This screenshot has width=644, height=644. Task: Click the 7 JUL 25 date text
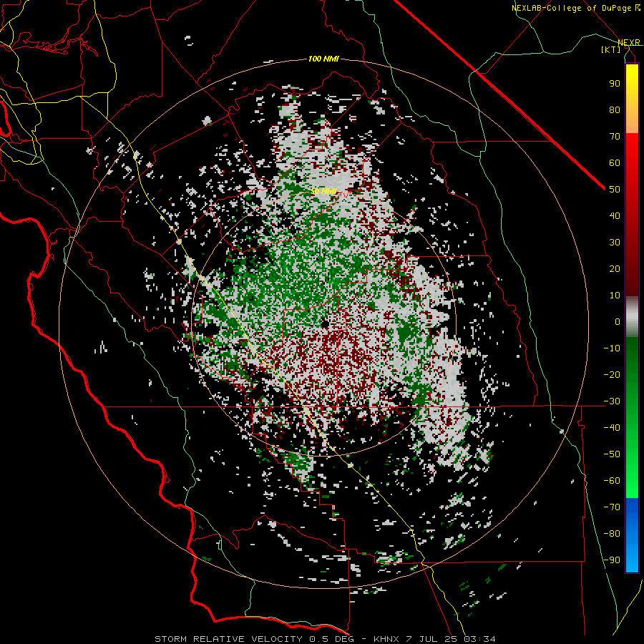(x=431, y=639)
